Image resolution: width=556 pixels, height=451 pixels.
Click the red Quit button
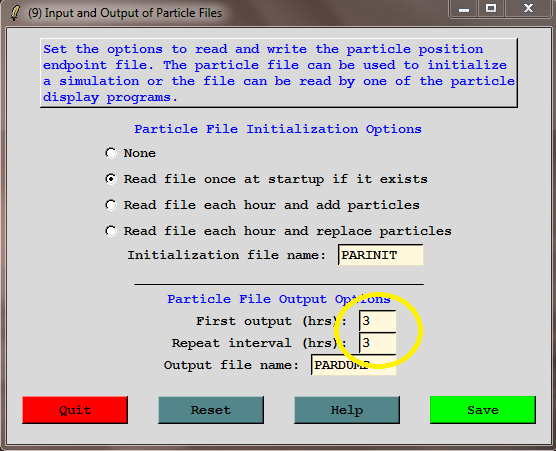point(75,410)
